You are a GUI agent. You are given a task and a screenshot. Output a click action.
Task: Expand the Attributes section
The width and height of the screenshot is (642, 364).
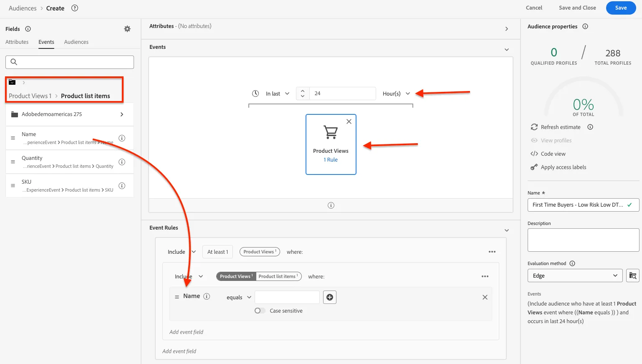tap(507, 29)
